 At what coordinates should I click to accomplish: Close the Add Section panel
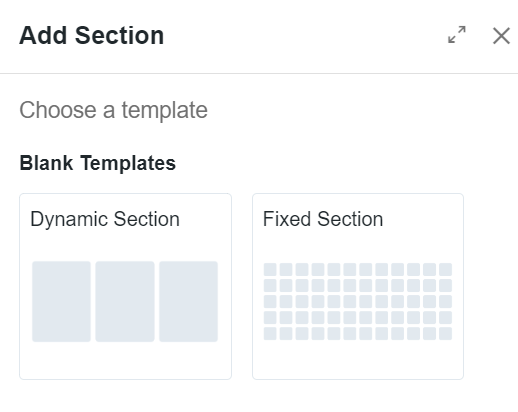pos(501,35)
